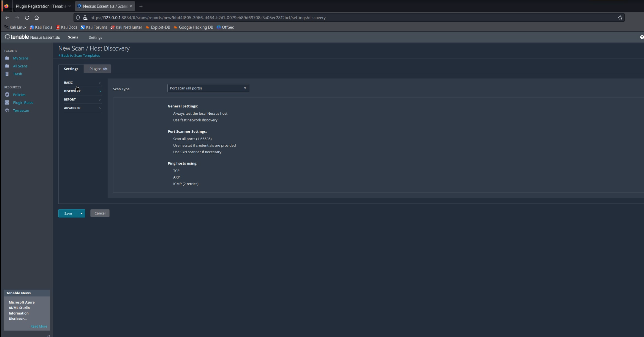Click the Cancel button
644x337 pixels.
pyautogui.click(x=100, y=213)
